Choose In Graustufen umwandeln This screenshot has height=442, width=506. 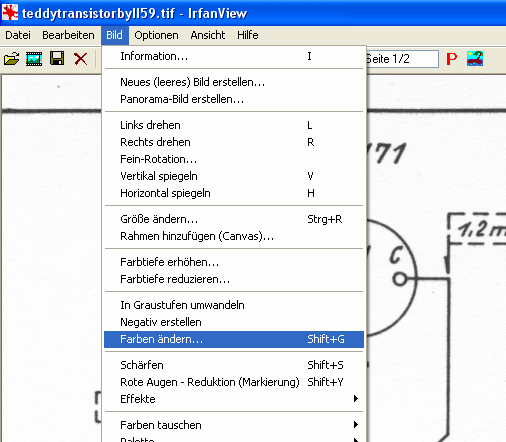coord(234,305)
